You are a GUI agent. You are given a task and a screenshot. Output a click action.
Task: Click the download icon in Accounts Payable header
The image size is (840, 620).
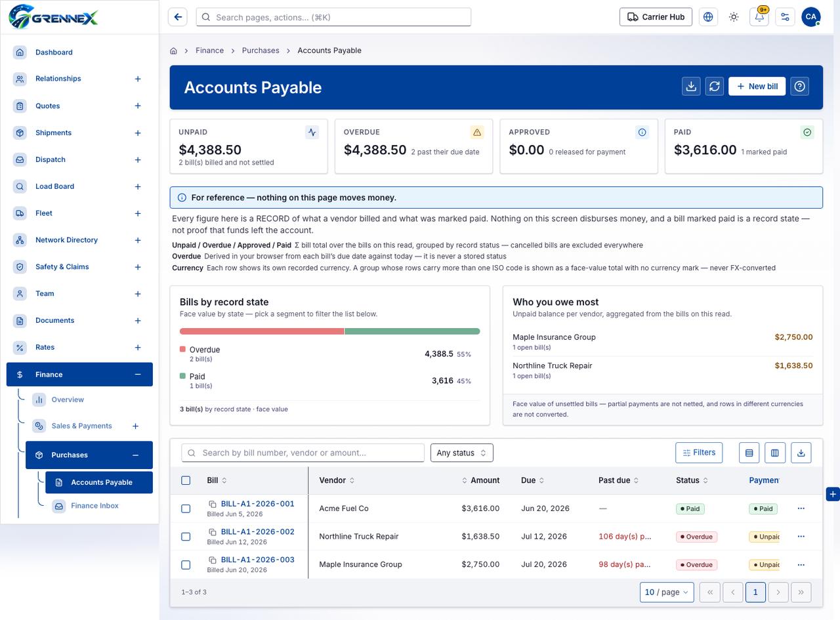691,86
